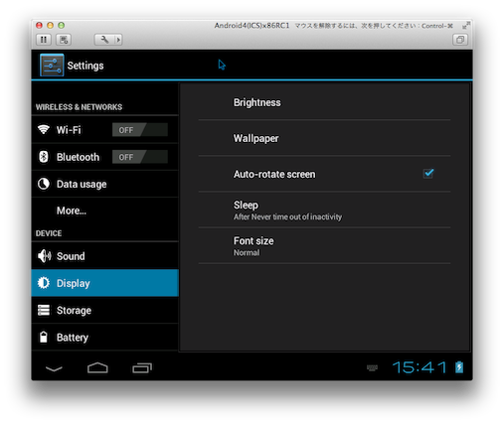Click the keyboard indicator icon near clock
The width and height of the screenshot is (504, 424).
372,367
